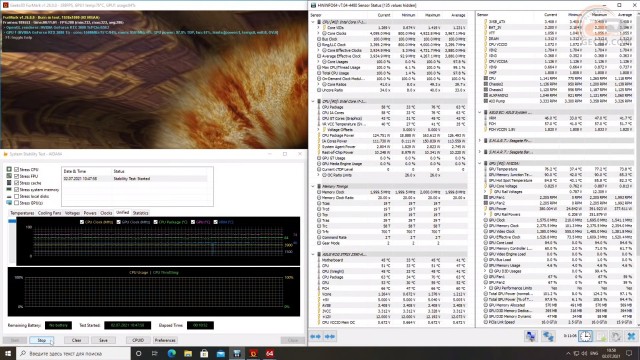Collapse the Memory Timings sensor group
The image size is (640, 360).
pyautogui.click(x=313, y=186)
